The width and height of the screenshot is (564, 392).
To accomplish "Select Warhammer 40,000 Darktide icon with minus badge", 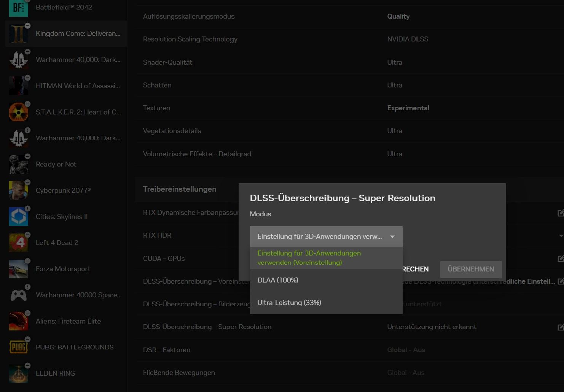I will [18, 60].
